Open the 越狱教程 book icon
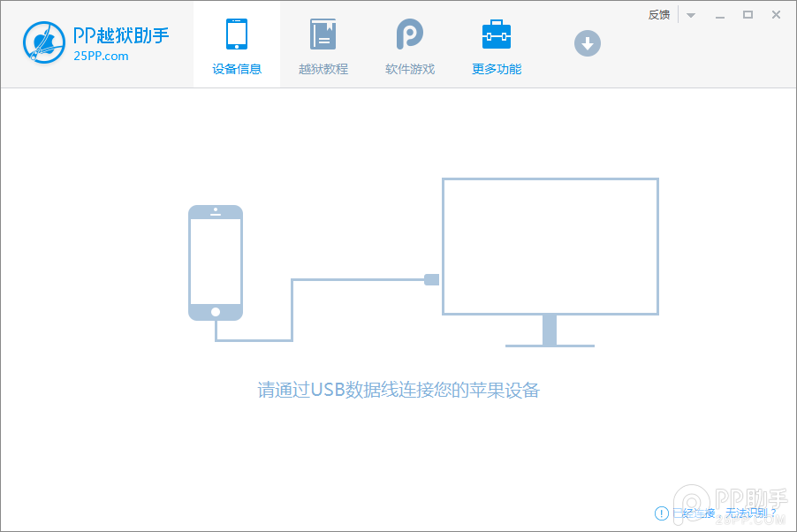Screen dimensions: 797x532 tap(323, 34)
